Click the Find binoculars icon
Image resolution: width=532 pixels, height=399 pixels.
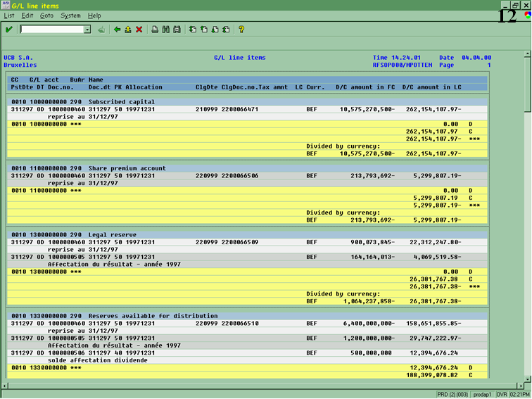pyautogui.click(x=165, y=30)
